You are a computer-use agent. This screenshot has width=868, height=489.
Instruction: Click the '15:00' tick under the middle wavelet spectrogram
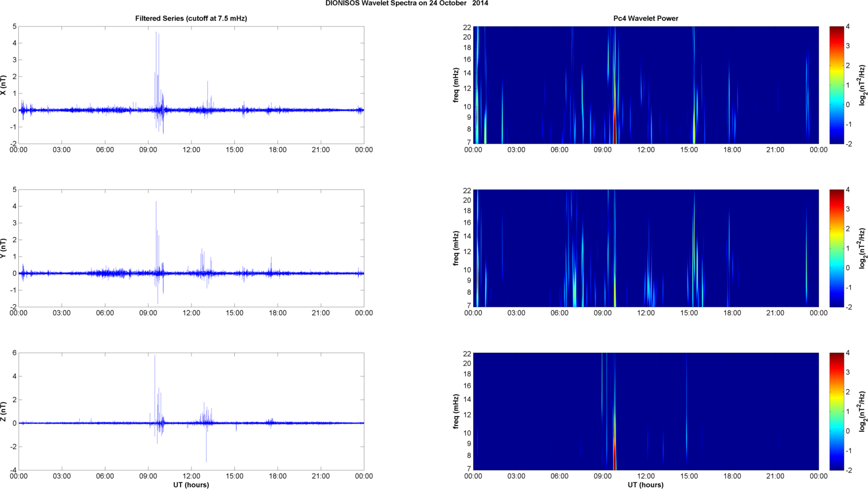pos(689,313)
